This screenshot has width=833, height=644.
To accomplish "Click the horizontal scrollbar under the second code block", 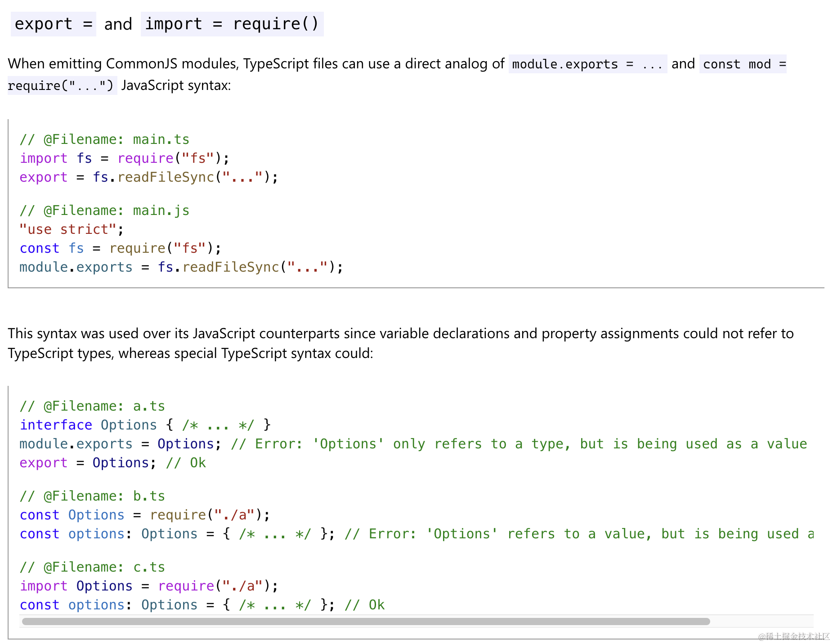I will pyautogui.click(x=366, y=622).
